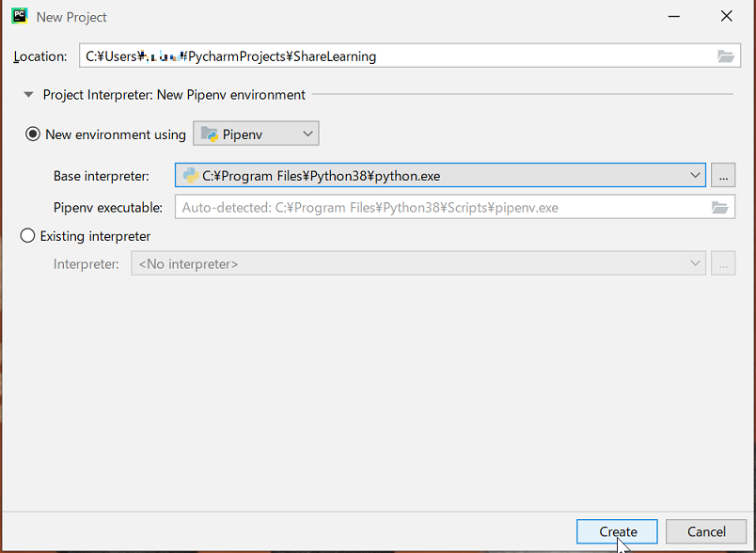Collapse the Project Interpreter section triangle
Image resolution: width=756 pixels, height=553 pixels.
(x=29, y=94)
